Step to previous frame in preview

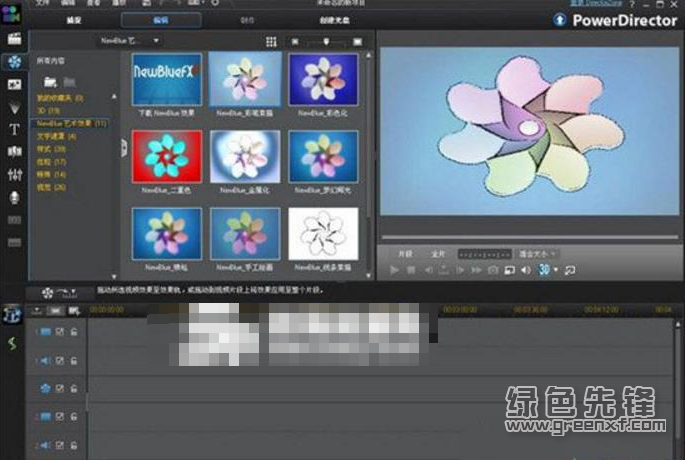428,270
